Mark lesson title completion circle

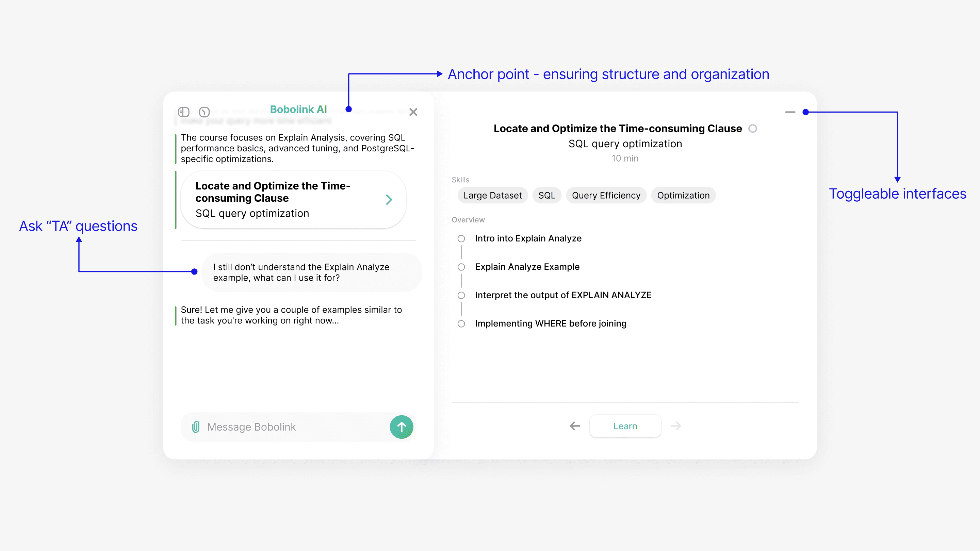752,129
